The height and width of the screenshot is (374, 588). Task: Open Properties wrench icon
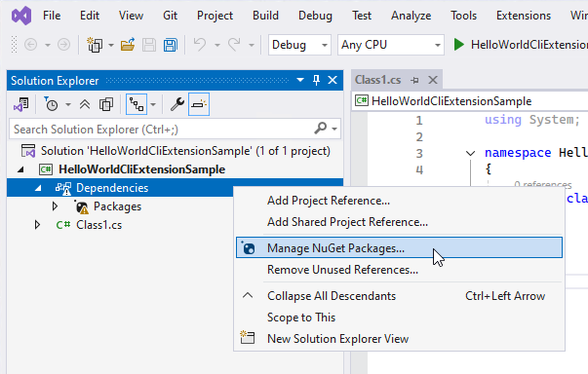click(177, 104)
